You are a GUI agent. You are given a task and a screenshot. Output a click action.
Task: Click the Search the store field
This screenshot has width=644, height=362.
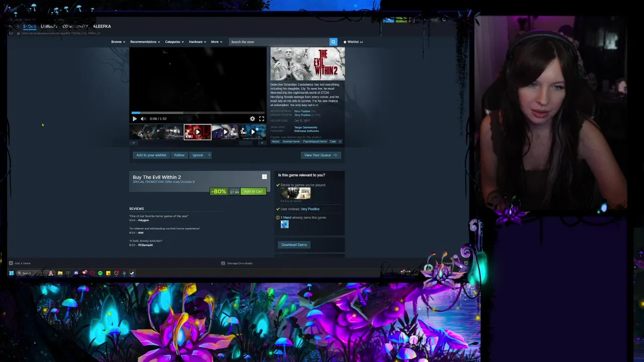coord(279,42)
